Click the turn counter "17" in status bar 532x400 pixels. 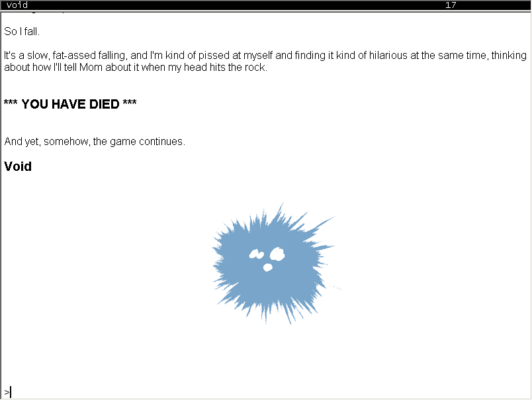pyautogui.click(x=451, y=5)
